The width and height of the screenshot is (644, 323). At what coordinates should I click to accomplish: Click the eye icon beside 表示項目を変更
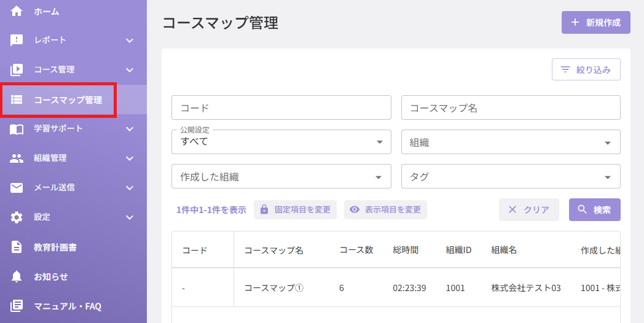pos(355,210)
